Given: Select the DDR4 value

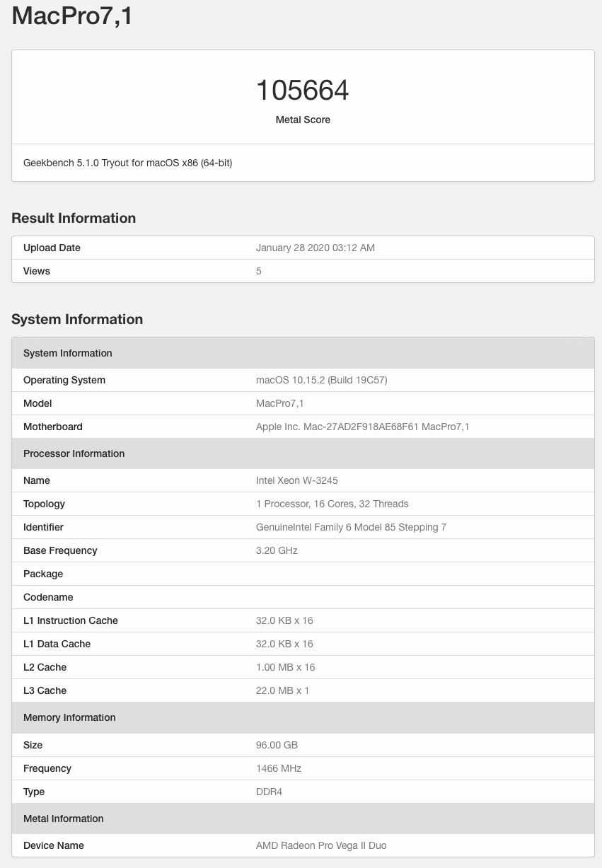Looking at the screenshot, I should [x=269, y=792].
